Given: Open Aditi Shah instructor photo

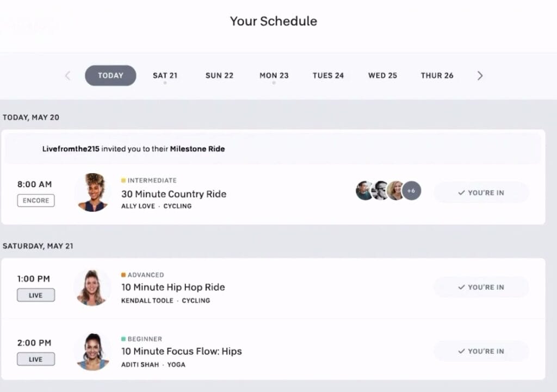Looking at the screenshot, I should 92,352.
